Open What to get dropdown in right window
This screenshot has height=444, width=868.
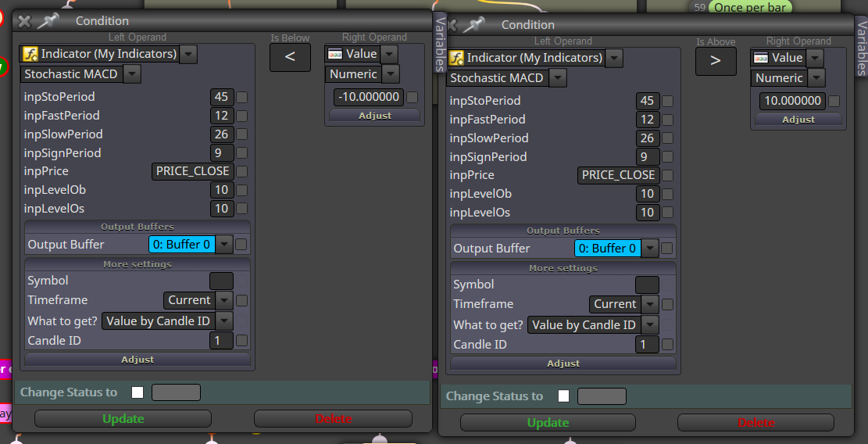650,324
